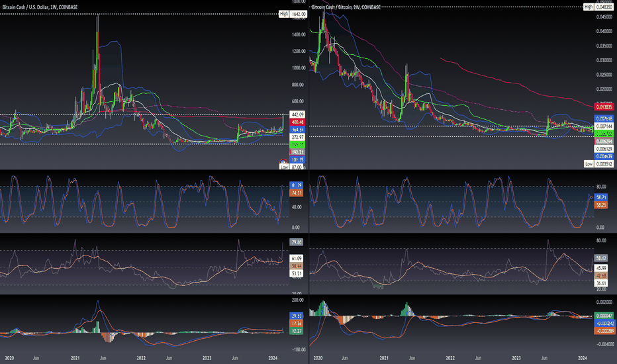Click 2024 on the BCH/USD time axis
Image resolution: width=617 pixels, height=364 pixels.
(273, 358)
